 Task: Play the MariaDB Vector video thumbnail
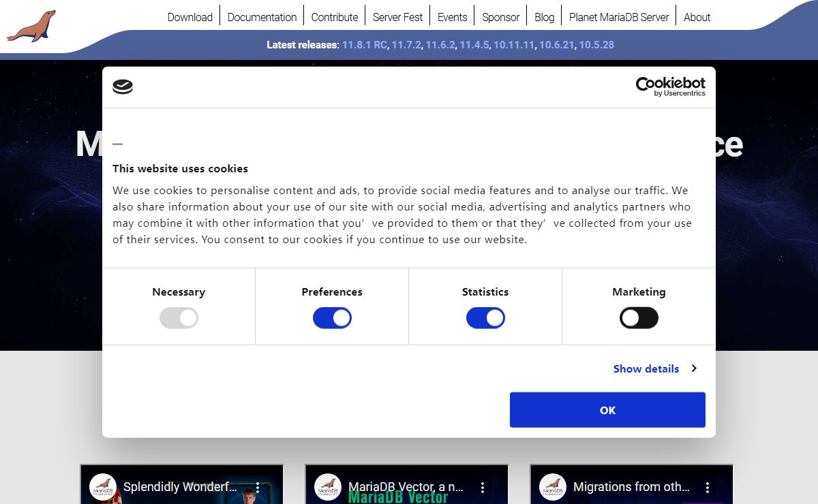tap(406, 485)
